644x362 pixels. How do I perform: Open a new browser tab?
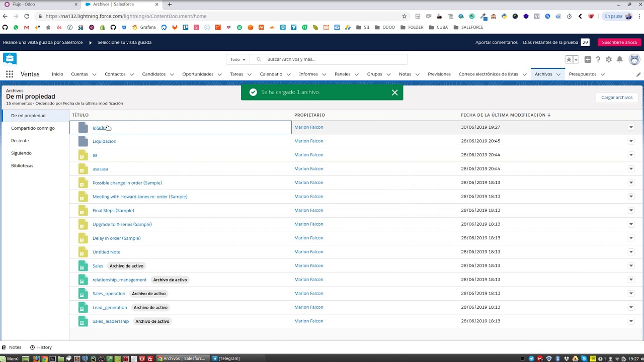[x=170, y=5]
